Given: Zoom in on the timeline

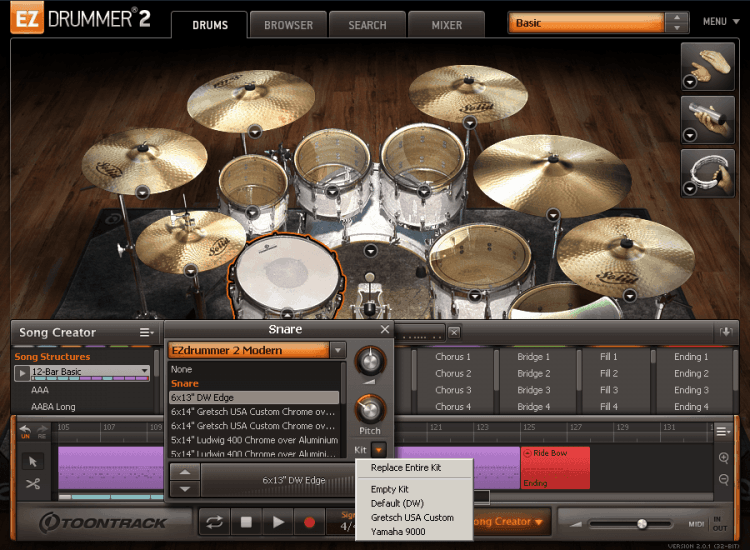Looking at the screenshot, I should [x=724, y=458].
